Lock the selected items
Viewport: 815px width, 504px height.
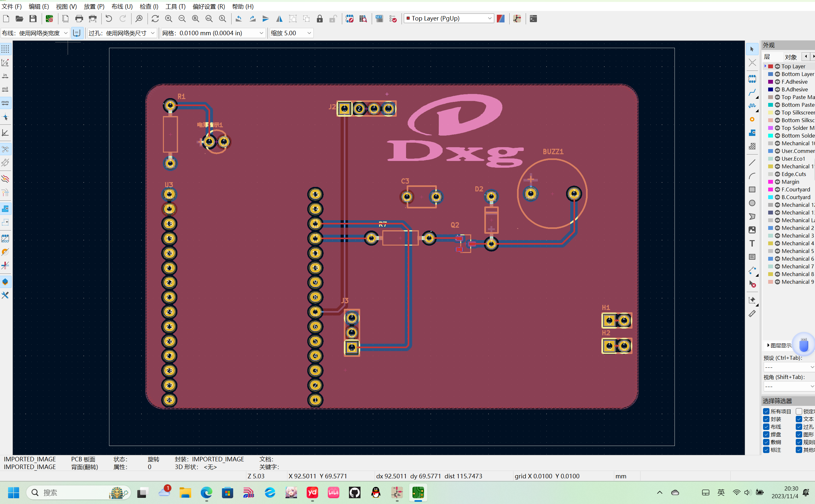pyautogui.click(x=319, y=19)
